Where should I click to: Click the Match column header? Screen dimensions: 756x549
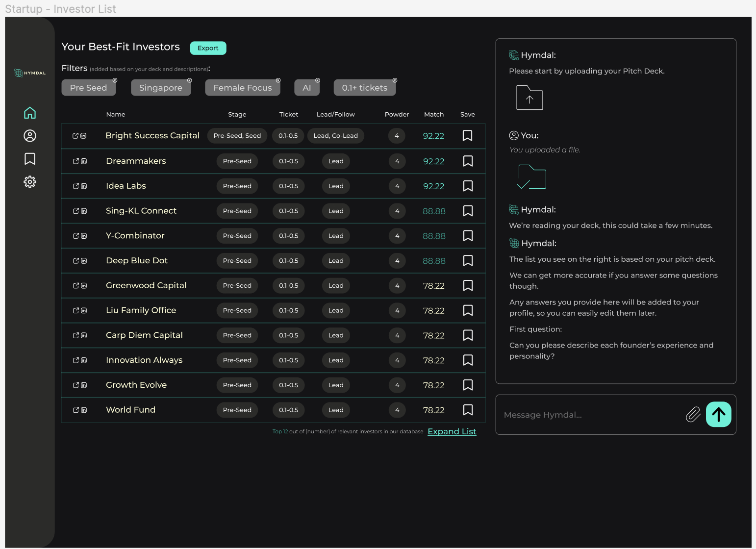coord(433,114)
